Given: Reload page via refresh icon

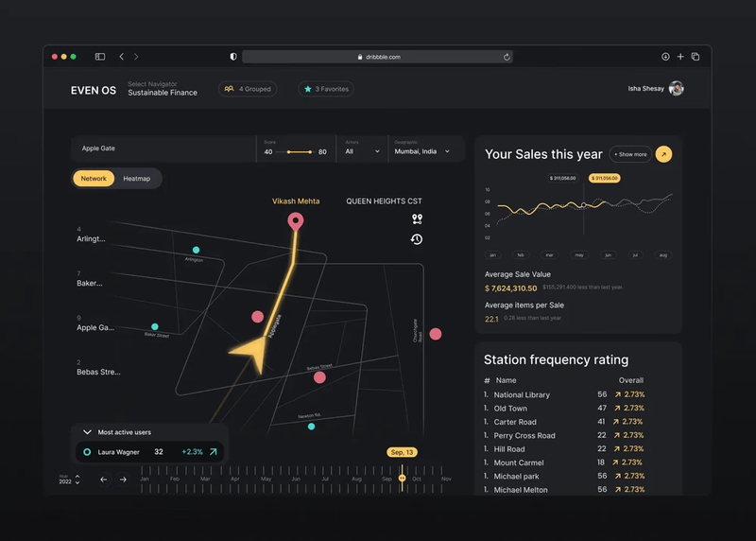Looking at the screenshot, I should 507,57.
